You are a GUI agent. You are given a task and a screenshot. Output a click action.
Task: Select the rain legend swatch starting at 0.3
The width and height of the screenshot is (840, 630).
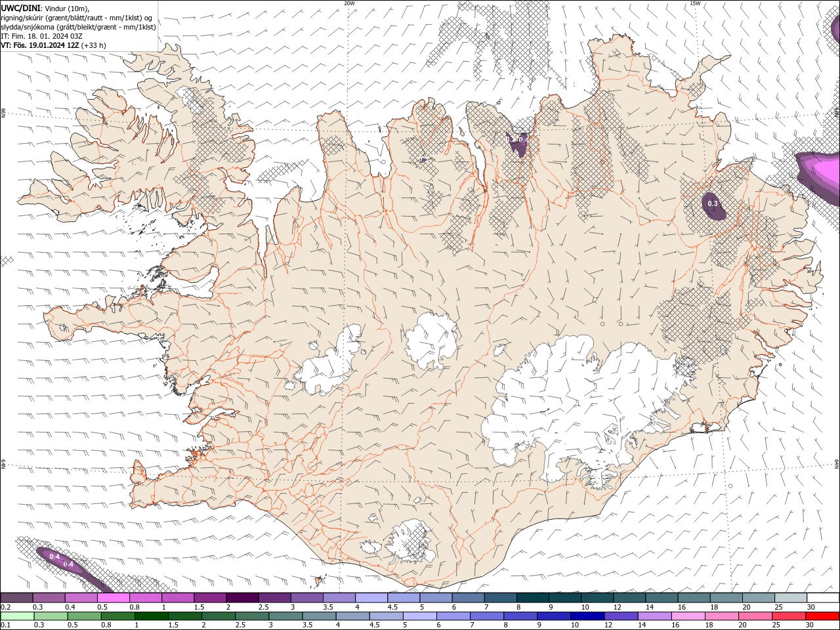(51, 616)
